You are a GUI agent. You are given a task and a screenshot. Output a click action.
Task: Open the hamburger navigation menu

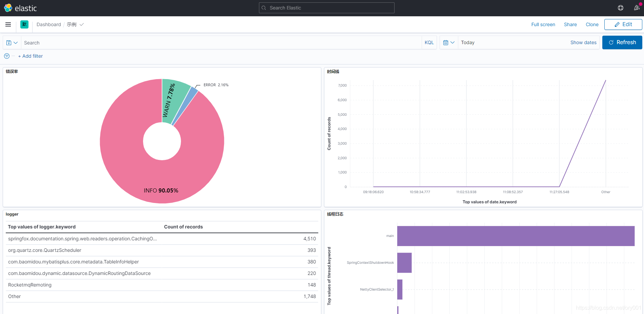[x=8, y=24]
